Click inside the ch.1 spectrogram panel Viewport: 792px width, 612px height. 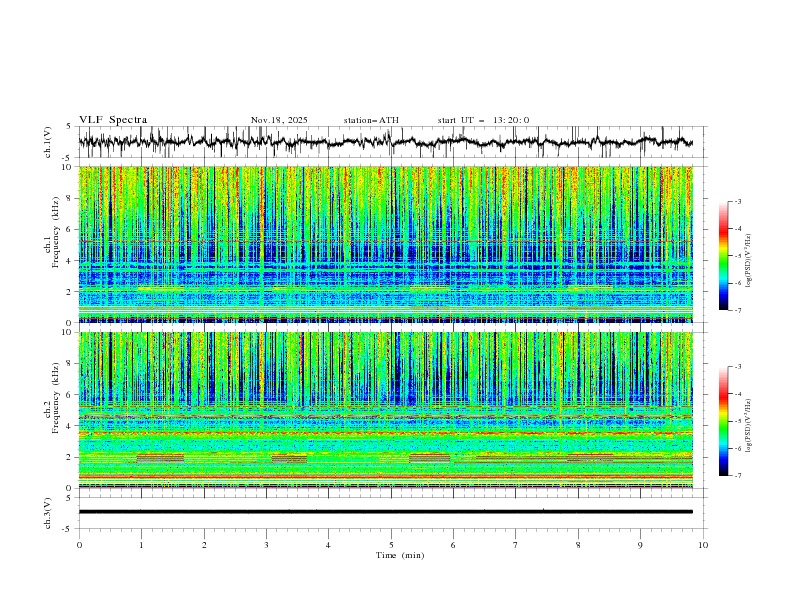(385, 244)
